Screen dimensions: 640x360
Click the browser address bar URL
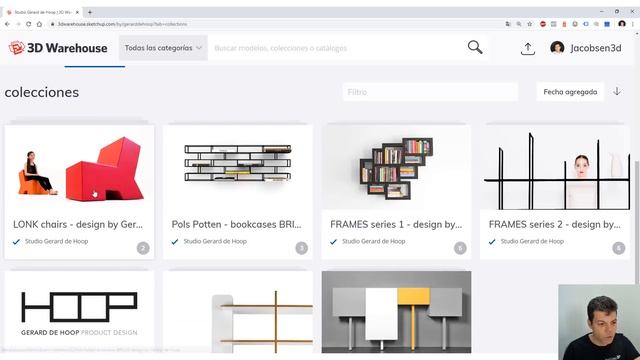coord(122,24)
